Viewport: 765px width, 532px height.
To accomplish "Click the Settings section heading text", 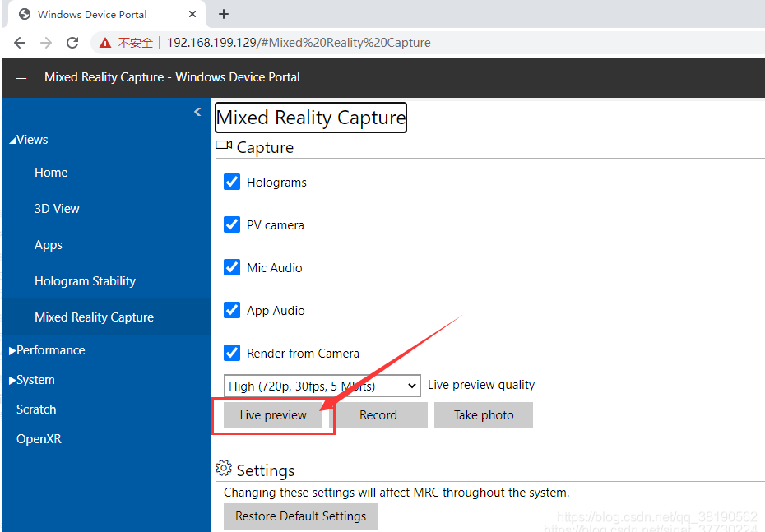I will tap(266, 470).
